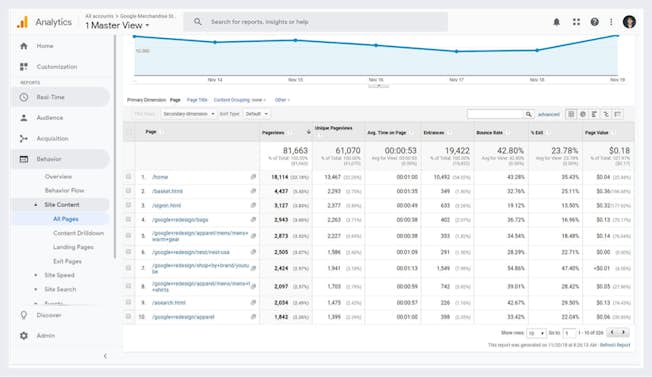Check the /signin.html row checkbox
Screen dimensions: 652x377
[x=128, y=205]
